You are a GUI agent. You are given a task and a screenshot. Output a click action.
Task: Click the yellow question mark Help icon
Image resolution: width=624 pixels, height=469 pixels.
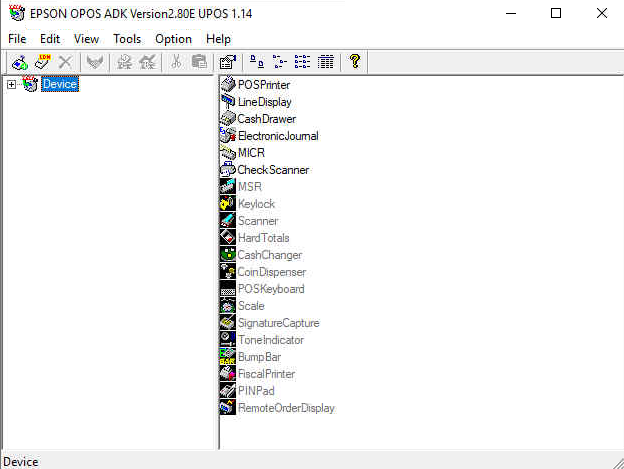[x=355, y=61]
